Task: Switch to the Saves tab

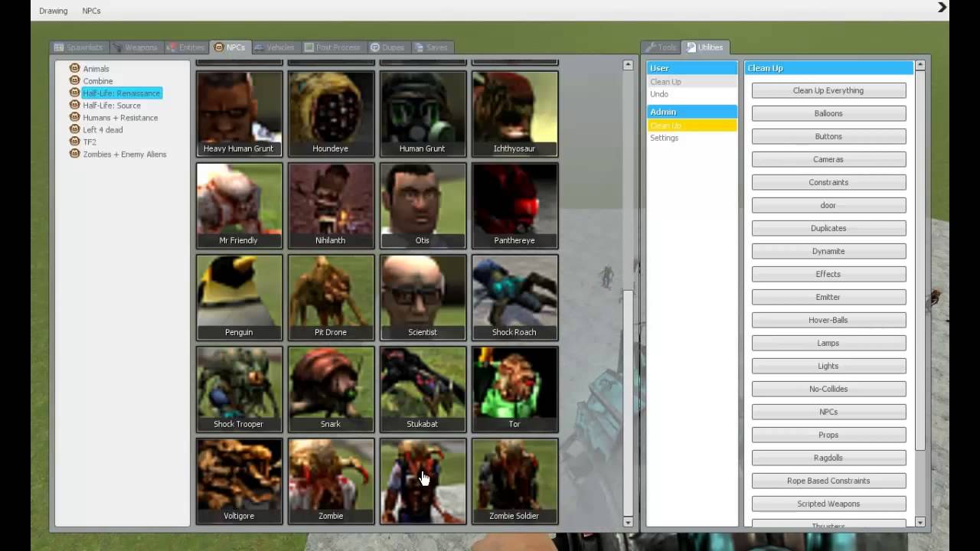Action: 431,47
